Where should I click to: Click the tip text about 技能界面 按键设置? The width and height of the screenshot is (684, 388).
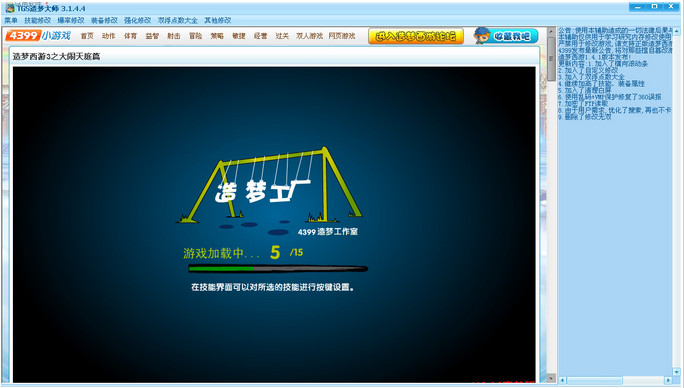272,287
